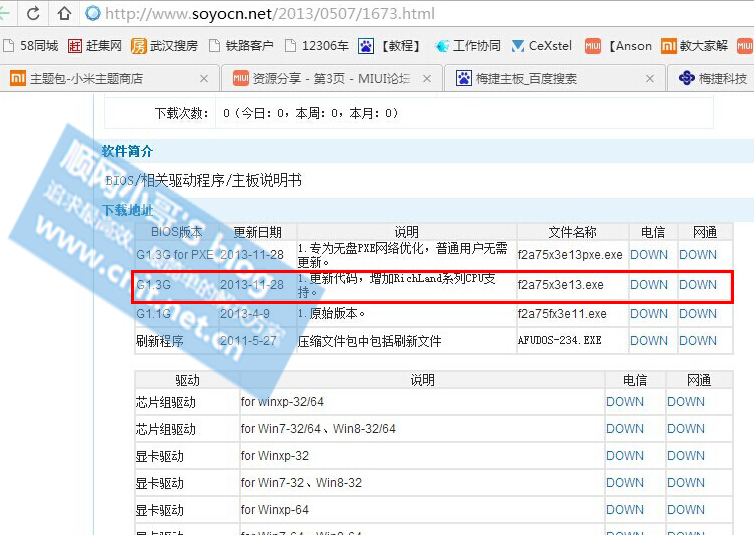The height and width of the screenshot is (535, 754).
Task: Click the 驱动 column header
Action: click(187, 380)
